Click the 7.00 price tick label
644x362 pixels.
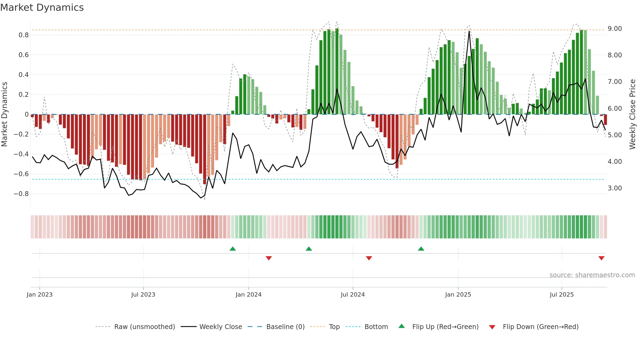615,82
